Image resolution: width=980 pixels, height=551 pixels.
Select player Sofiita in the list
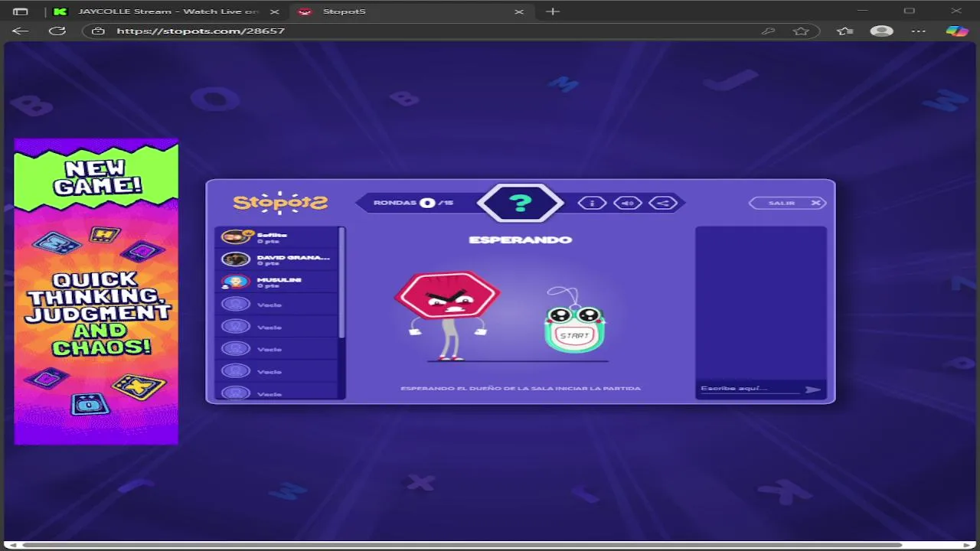pos(276,237)
